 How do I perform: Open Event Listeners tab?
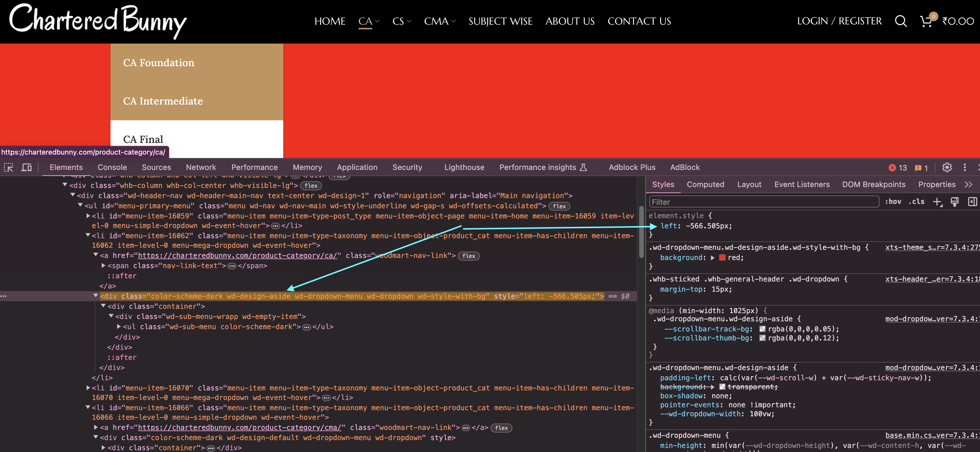(x=801, y=184)
